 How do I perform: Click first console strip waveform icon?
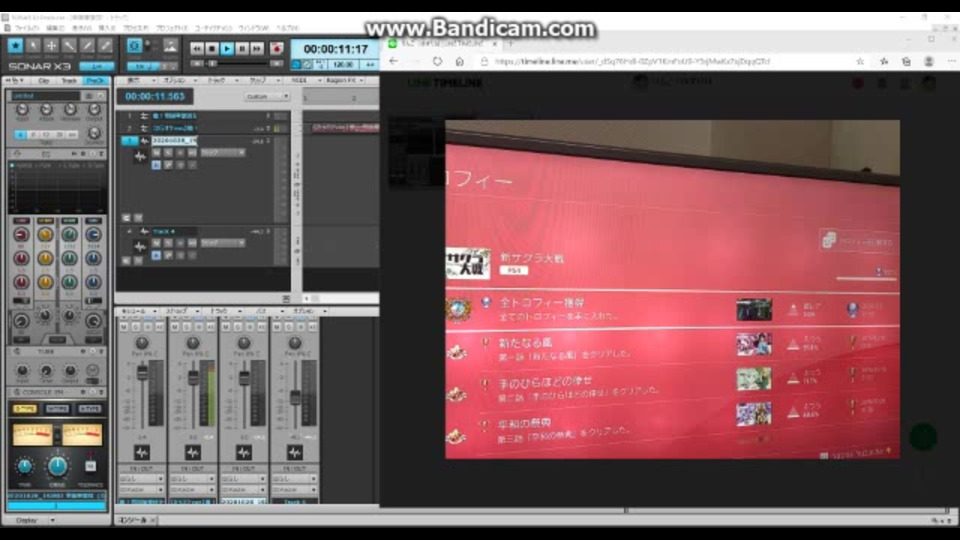coord(142,452)
